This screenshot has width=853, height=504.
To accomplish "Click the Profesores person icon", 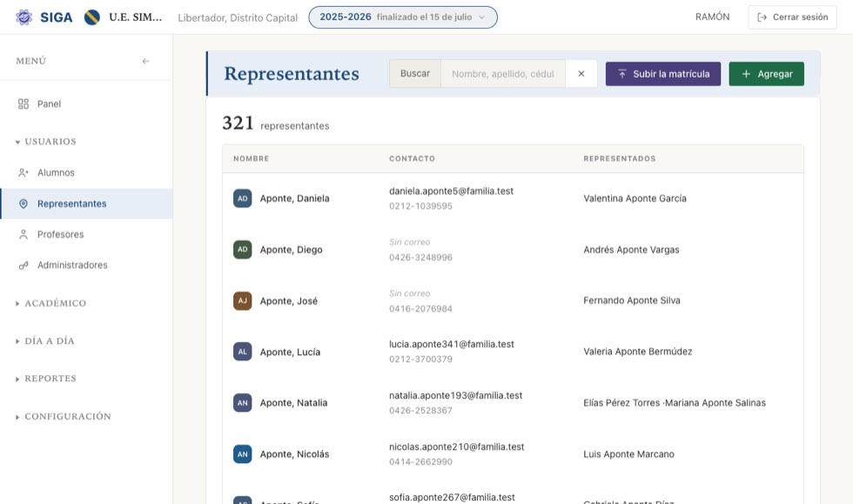I will point(24,234).
